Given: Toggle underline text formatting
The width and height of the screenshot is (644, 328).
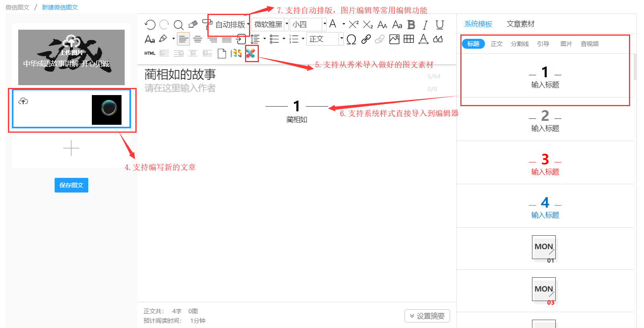Looking at the screenshot, I should (439, 25).
